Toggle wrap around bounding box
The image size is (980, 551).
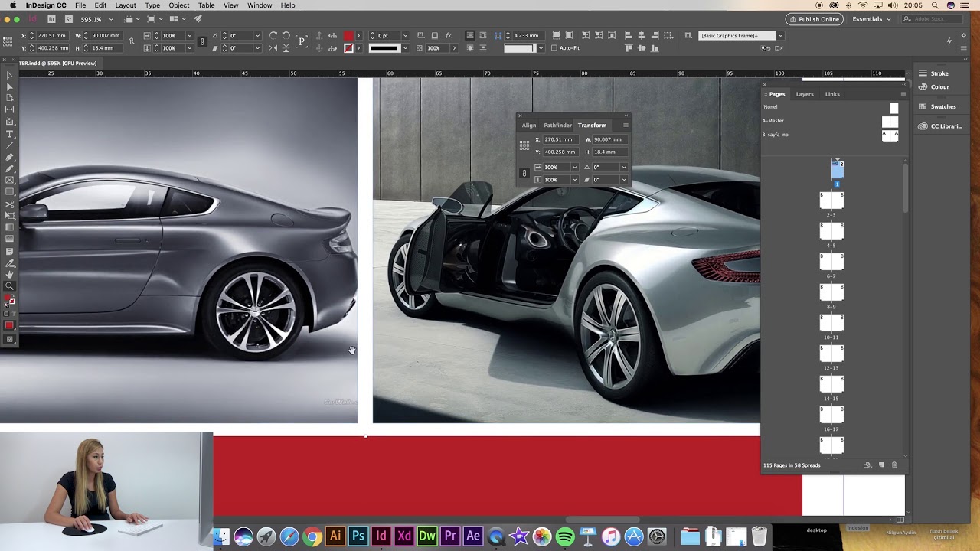pos(482,36)
